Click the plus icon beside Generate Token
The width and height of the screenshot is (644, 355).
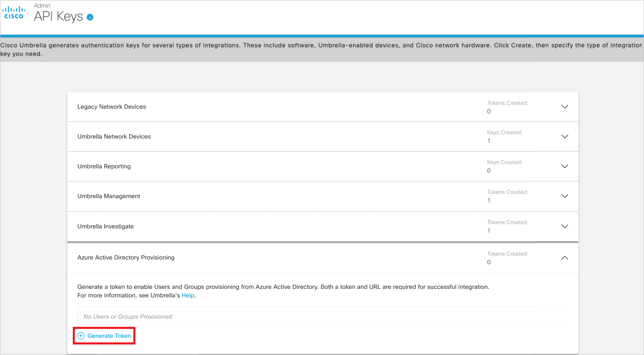tap(81, 336)
